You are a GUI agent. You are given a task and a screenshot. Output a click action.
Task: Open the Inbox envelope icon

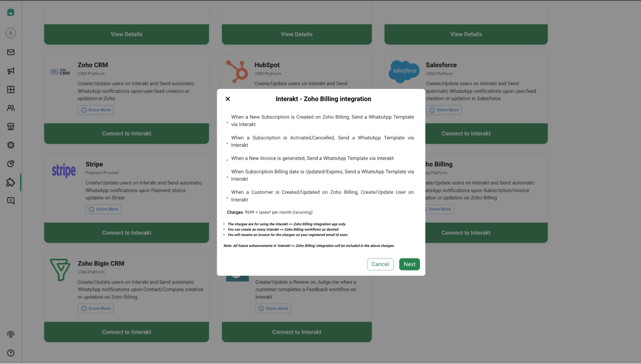11,52
